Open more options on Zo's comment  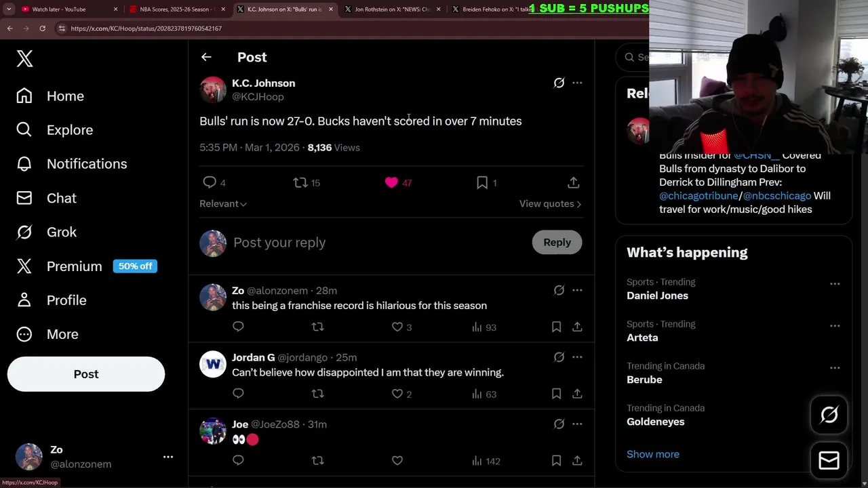coord(577,290)
